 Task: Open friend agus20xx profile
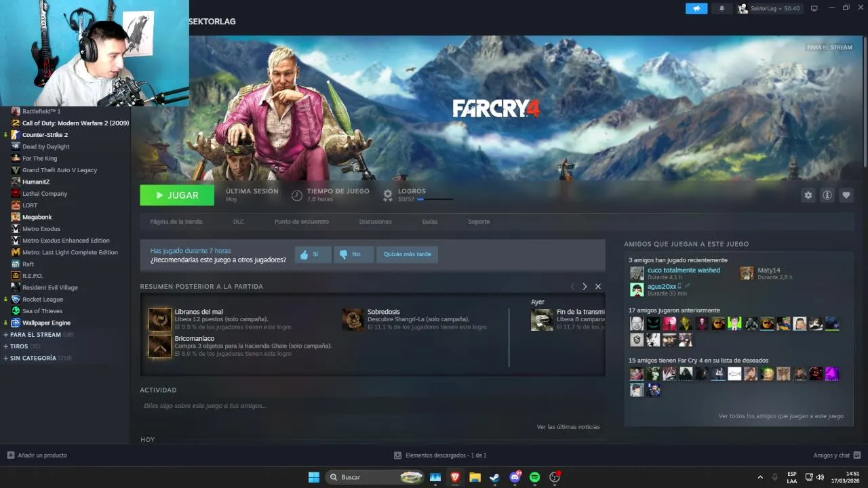662,287
